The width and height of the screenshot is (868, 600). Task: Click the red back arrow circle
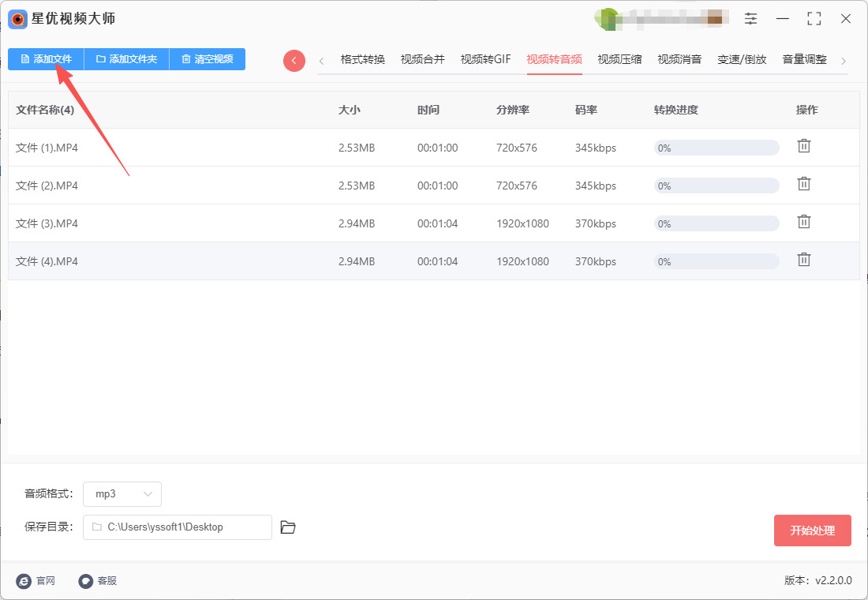click(294, 61)
